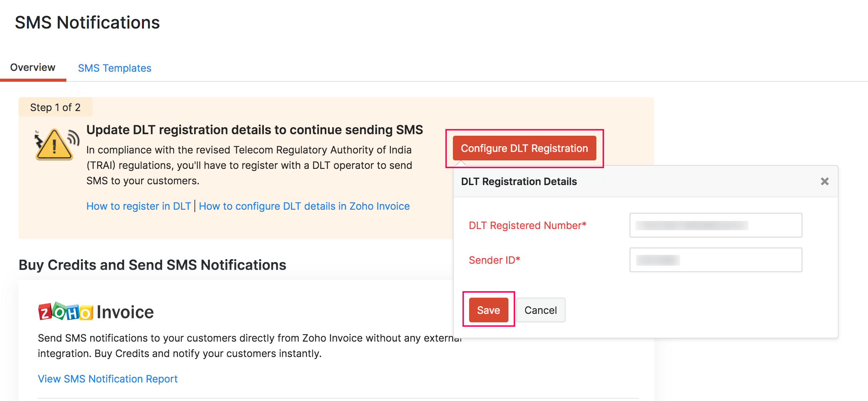Open How to configure DLT details in Zoho Invoice

[304, 206]
